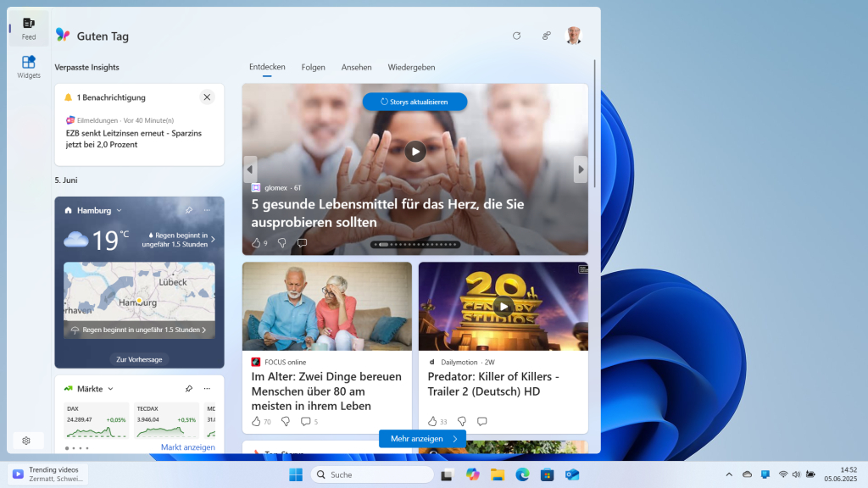Launch Microsoft Edge from taskbar

[522, 474]
